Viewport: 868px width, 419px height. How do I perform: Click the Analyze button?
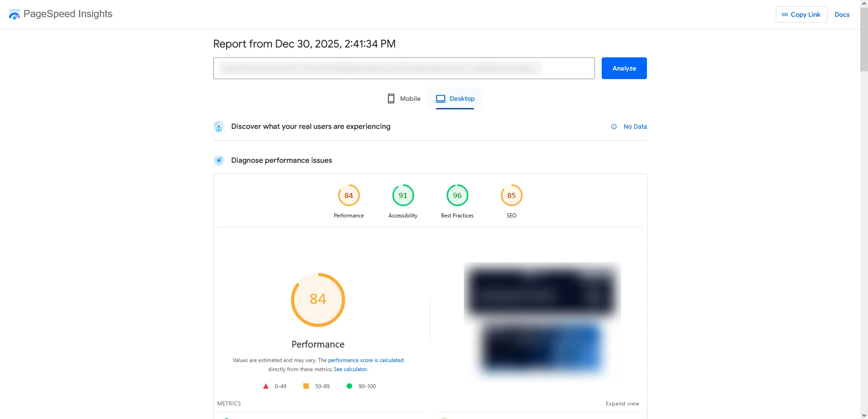click(x=624, y=68)
